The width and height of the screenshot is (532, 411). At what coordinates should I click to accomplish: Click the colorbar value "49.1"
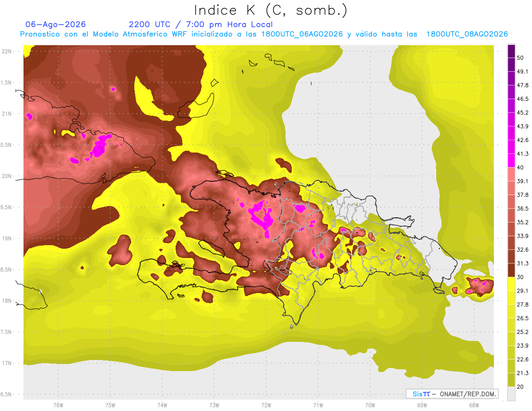[523, 72]
